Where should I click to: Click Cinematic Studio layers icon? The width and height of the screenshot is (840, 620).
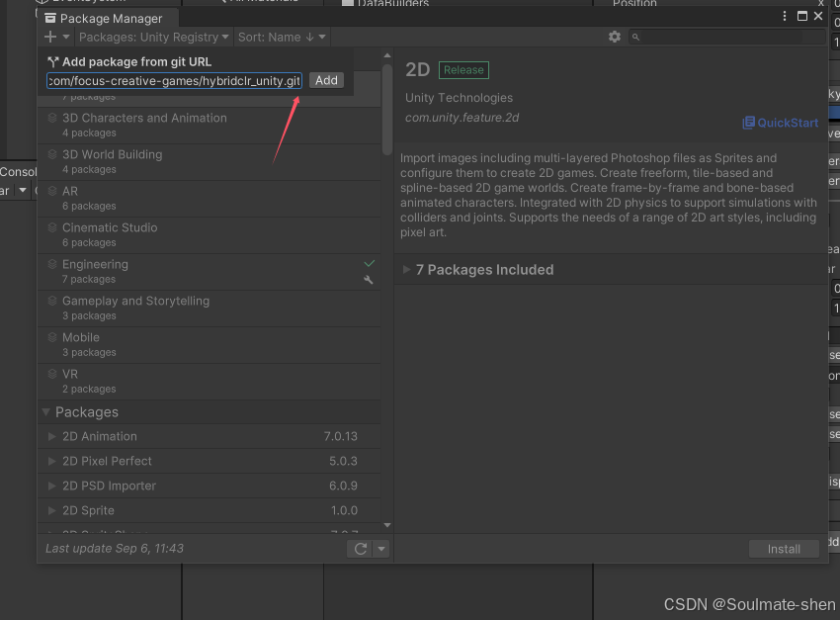pyautogui.click(x=52, y=227)
